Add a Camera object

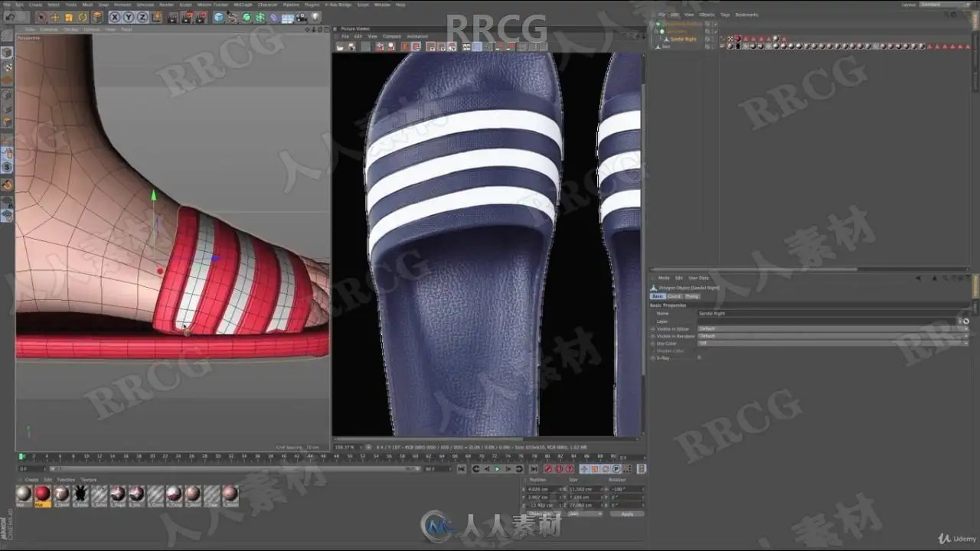coord(302,17)
